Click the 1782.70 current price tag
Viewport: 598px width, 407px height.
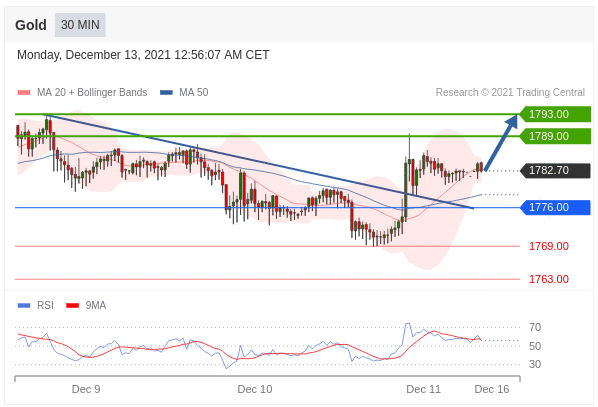(555, 170)
